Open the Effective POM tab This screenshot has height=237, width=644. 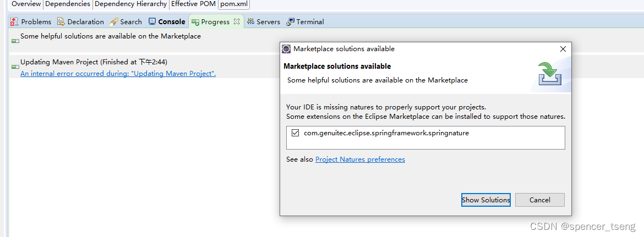pyautogui.click(x=193, y=4)
